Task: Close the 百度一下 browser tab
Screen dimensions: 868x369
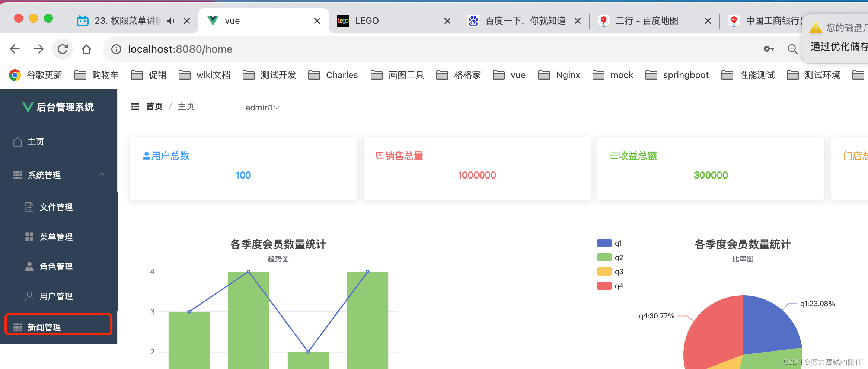Action: click(x=578, y=21)
